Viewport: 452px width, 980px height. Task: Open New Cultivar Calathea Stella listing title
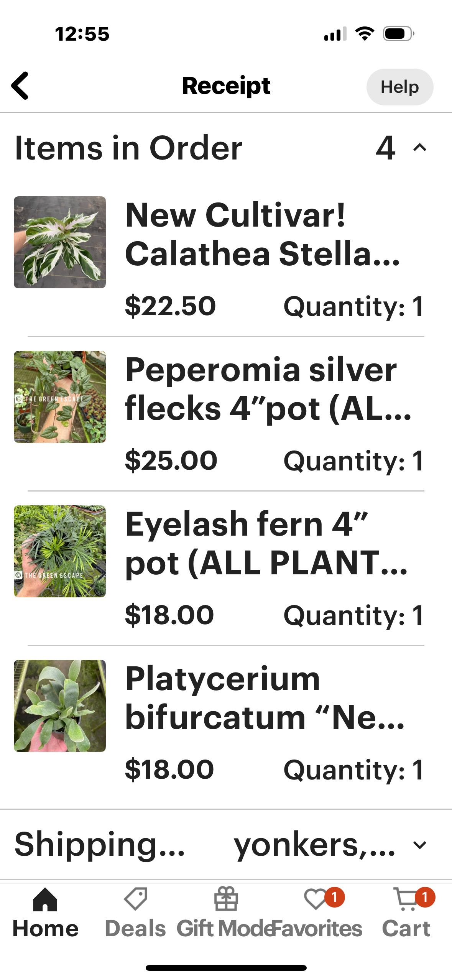(x=263, y=234)
